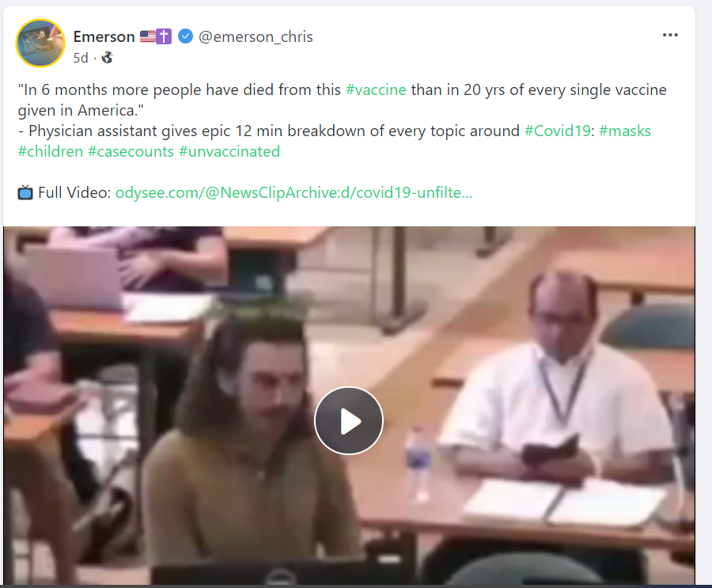Screen dimensions: 712x588
Task: Open the #masks hashtag
Action: [x=625, y=131]
